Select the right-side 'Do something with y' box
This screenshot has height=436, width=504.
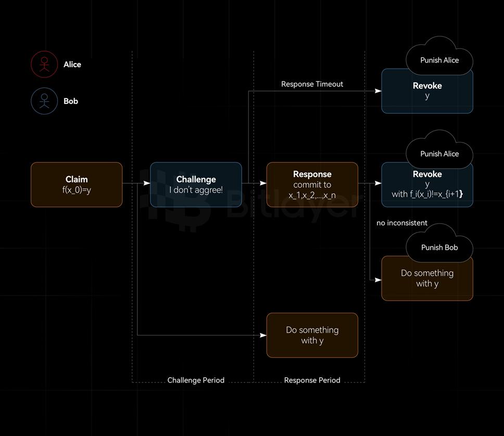pos(427,278)
